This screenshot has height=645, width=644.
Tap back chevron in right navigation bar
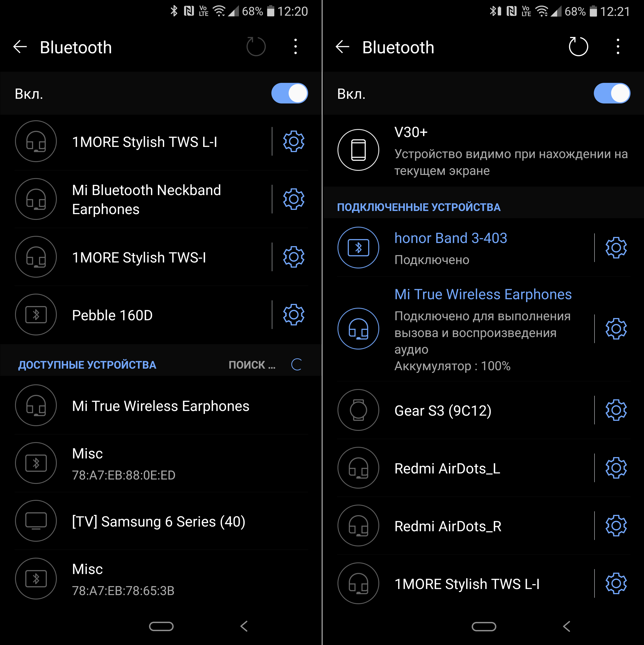point(567,626)
